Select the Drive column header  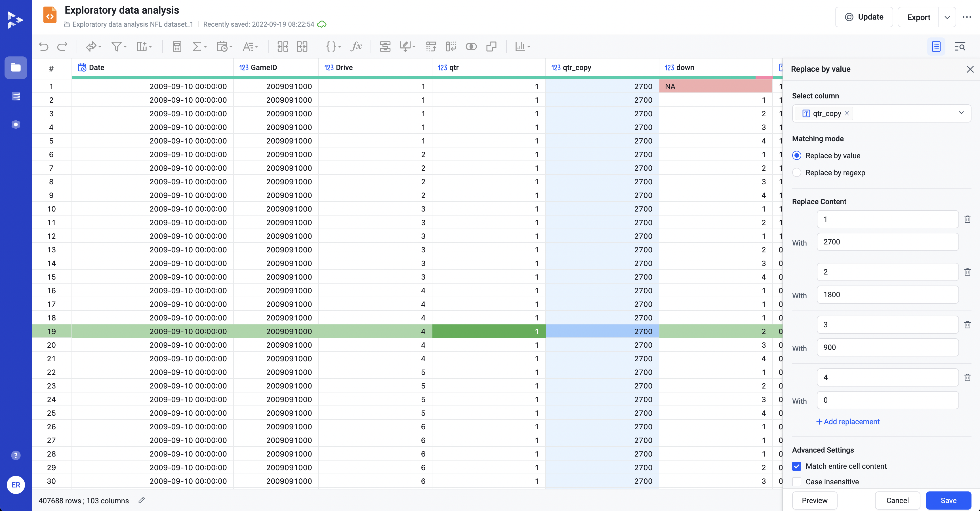tap(375, 68)
